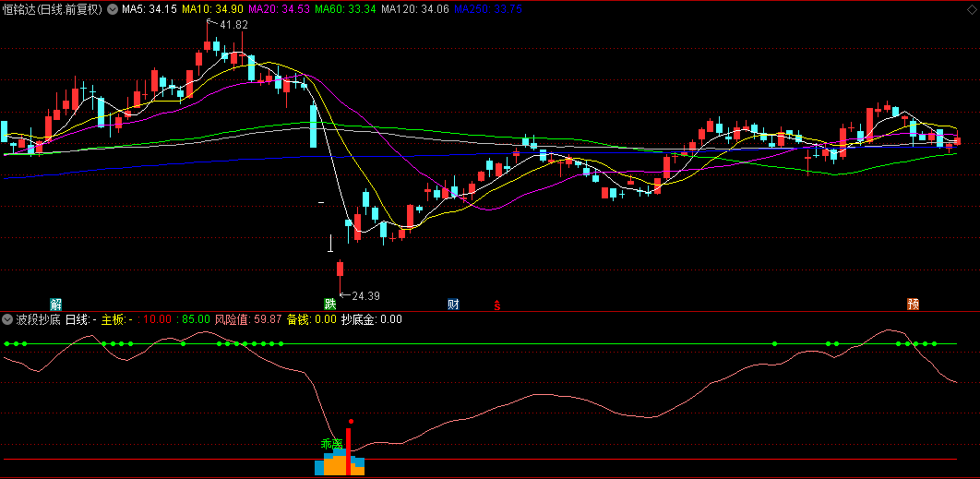Image resolution: width=980 pixels, height=479 pixels.
Task: Click the 24.39 low price label
Action: [365, 295]
